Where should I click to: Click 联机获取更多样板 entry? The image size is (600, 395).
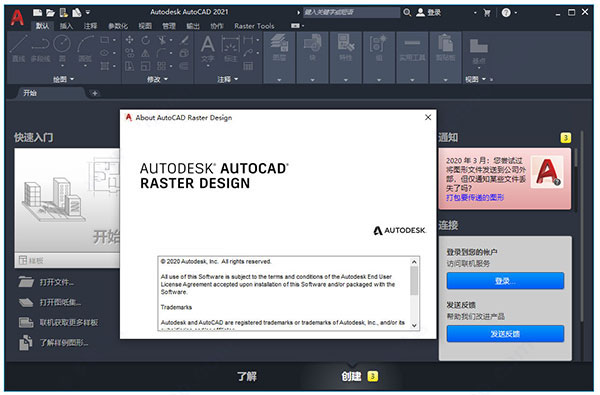point(59,322)
